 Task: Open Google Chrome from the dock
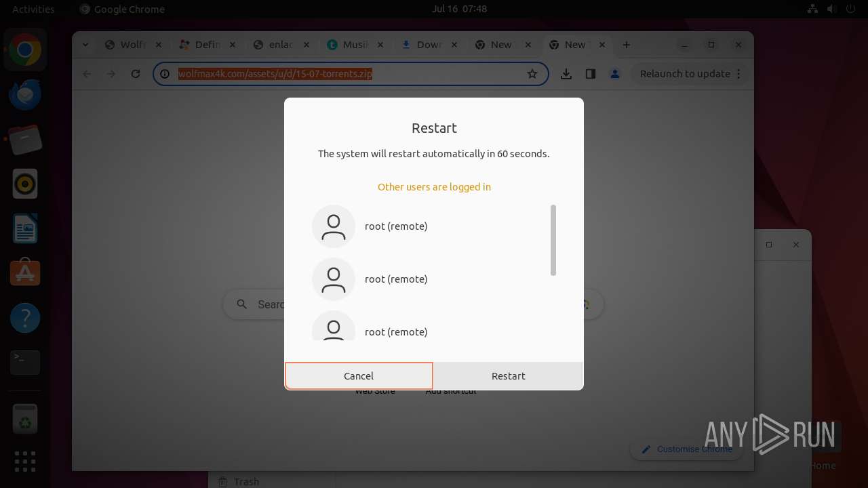pyautogui.click(x=25, y=50)
